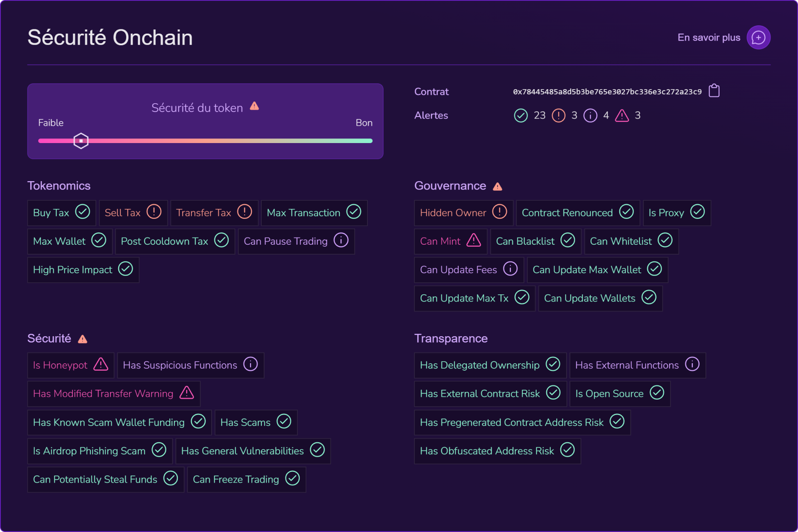
Task: Select Can Potentially Steal Funds badge
Action: pyautogui.click(x=105, y=480)
